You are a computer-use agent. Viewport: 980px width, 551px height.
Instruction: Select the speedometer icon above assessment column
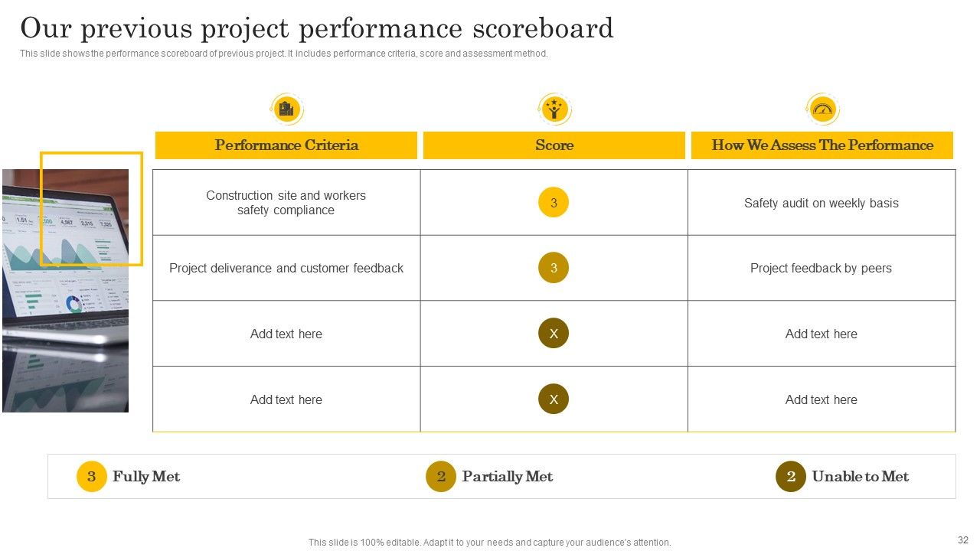823,109
